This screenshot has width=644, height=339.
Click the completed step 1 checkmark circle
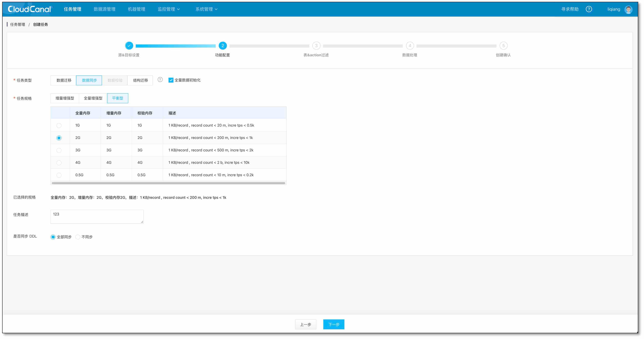(x=129, y=46)
